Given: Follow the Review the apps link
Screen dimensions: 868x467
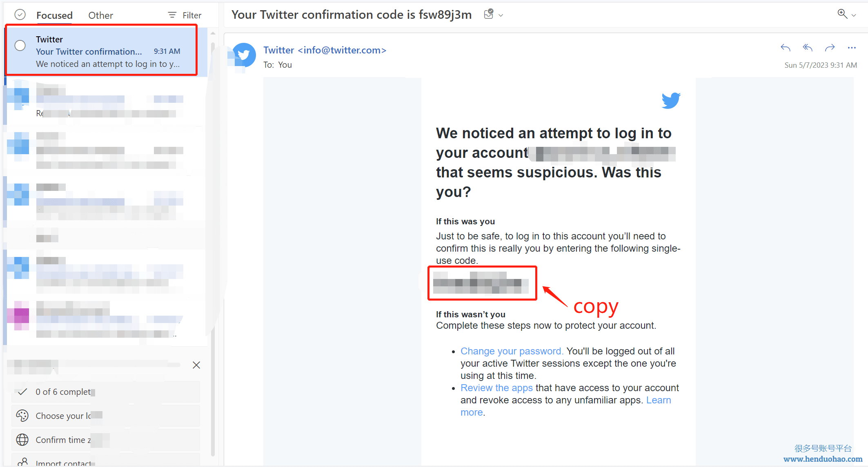Looking at the screenshot, I should 496,388.
